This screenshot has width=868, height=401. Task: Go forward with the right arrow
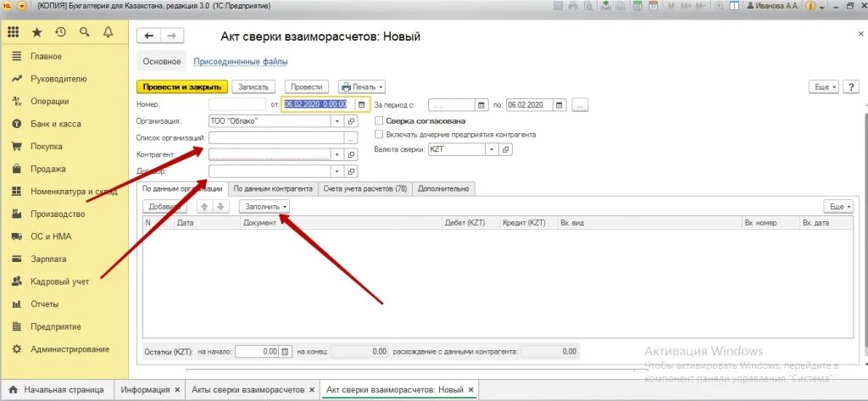pyautogui.click(x=172, y=36)
